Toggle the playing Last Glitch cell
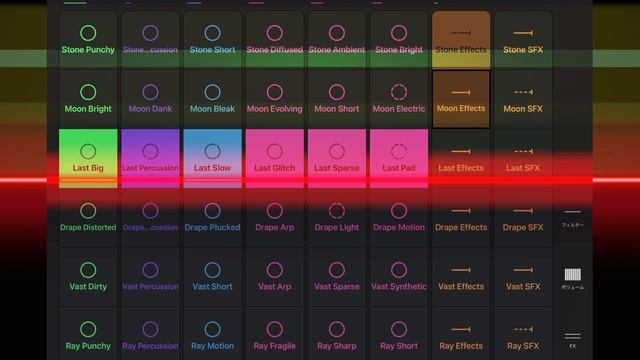The width and height of the screenshot is (640, 360). (275, 158)
